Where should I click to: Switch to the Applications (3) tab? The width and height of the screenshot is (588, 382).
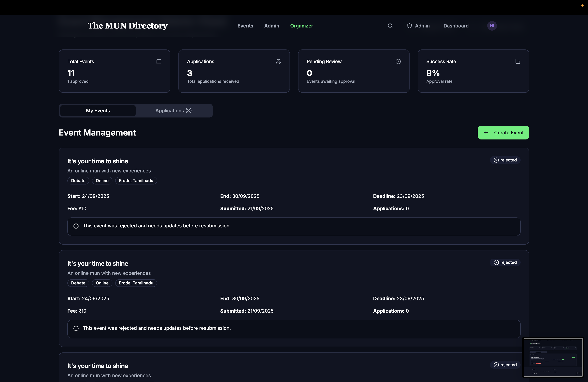pos(173,111)
